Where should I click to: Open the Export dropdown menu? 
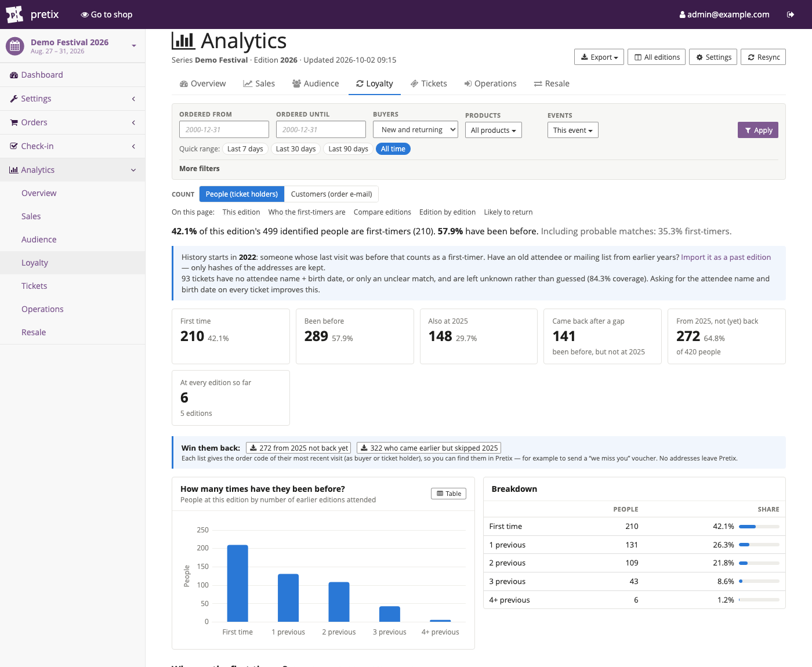pyautogui.click(x=599, y=57)
